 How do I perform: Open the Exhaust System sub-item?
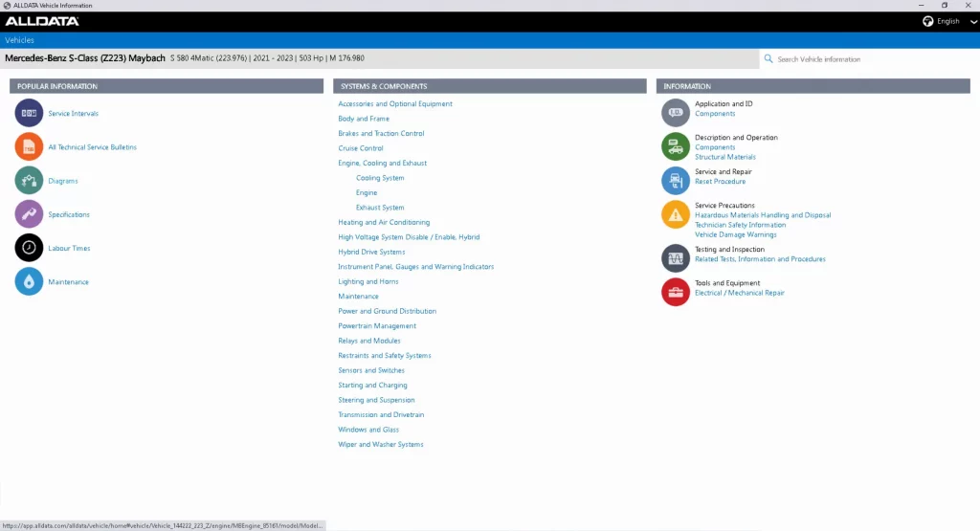[380, 208]
